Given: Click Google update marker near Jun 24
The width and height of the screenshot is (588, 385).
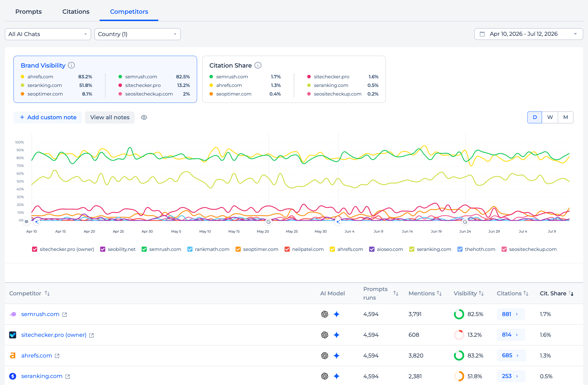Looking at the screenshot, I should (x=465, y=222).
